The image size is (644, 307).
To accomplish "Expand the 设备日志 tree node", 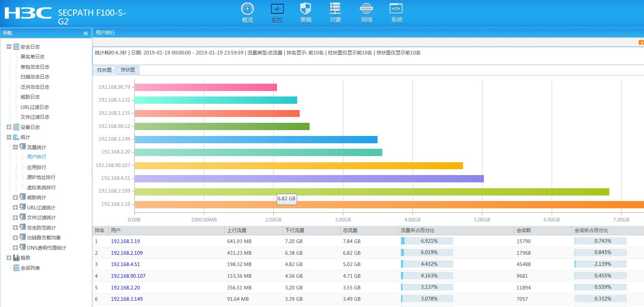I will pyautogui.click(x=9, y=127).
